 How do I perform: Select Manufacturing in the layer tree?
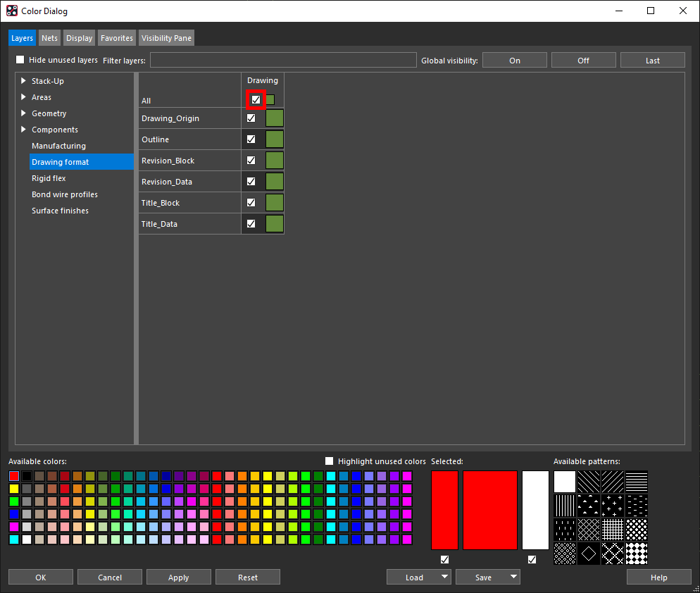[x=58, y=146]
